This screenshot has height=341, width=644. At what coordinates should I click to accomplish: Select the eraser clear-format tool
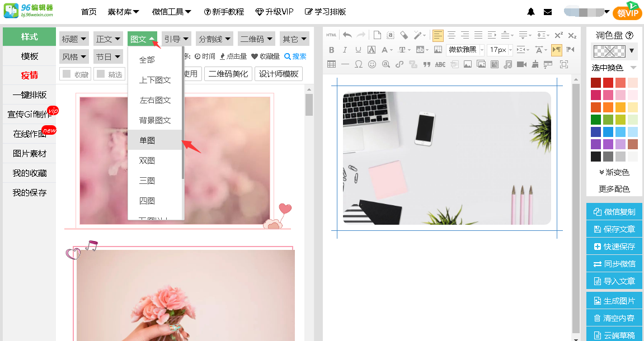click(x=404, y=35)
